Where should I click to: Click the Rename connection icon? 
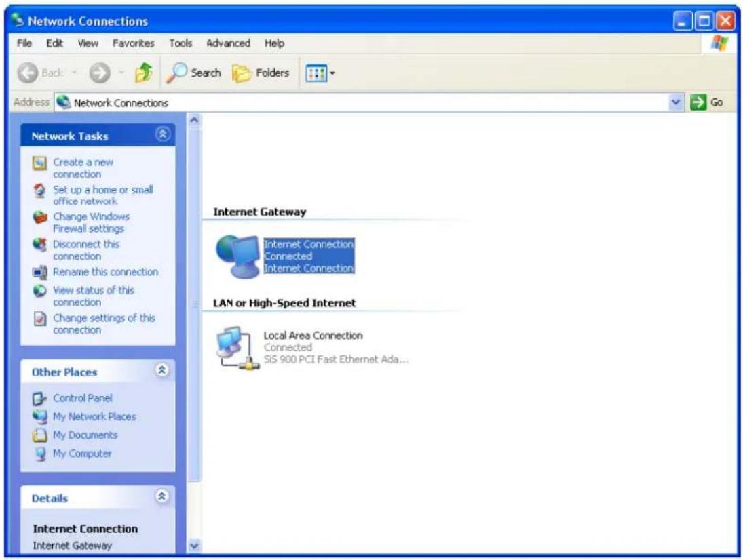(40, 272)
